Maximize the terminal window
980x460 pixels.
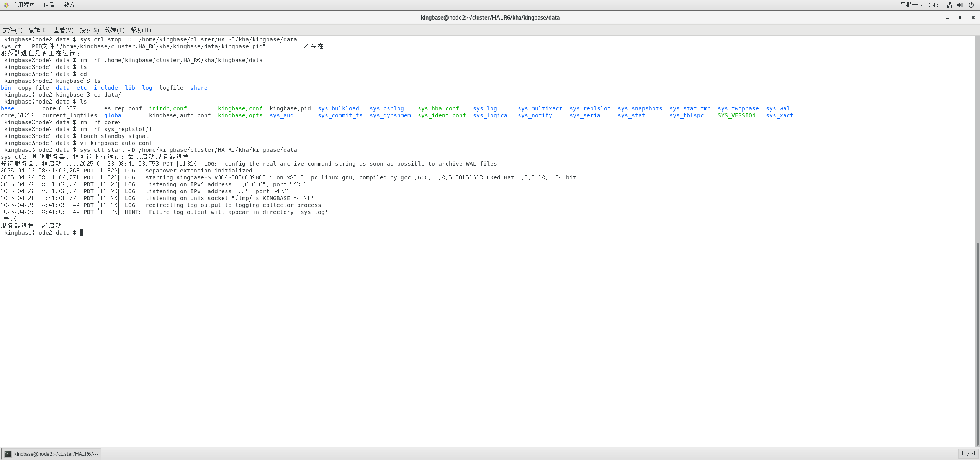pos(960,18)
